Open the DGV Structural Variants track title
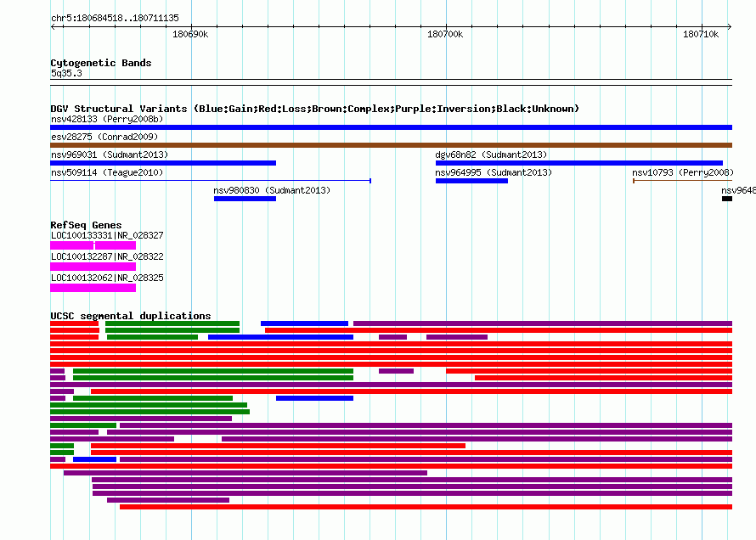This screenshot has height=540, width=756. coord(315,109)
